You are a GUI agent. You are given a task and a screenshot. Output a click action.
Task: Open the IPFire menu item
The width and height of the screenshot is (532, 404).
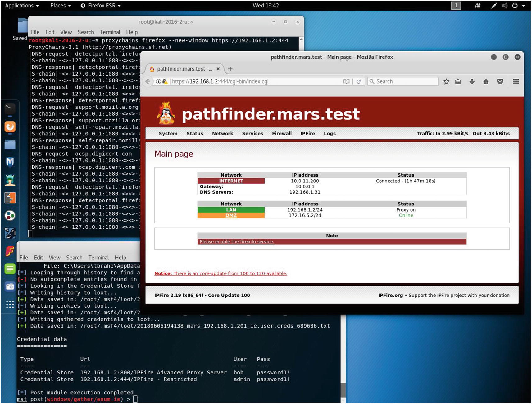coord(307,134)
